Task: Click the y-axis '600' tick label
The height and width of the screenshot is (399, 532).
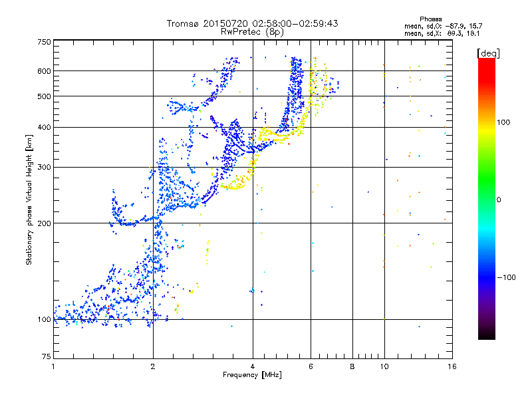Action: [44, 71]
